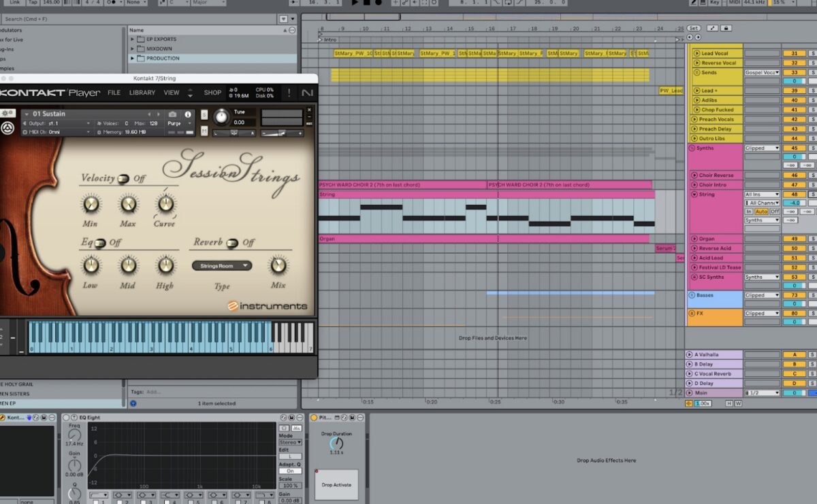Click the Outro Libs track play icon
Screen dimensions: 817x504
click(694, 138)
